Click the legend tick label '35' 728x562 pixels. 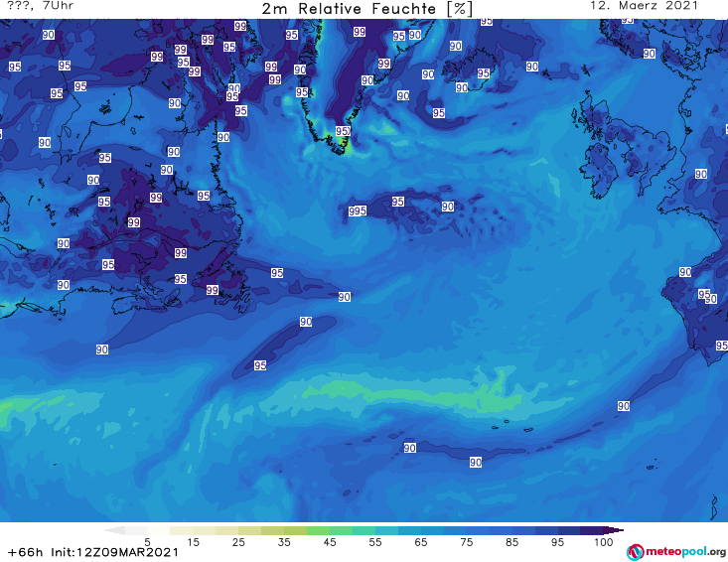point(284,542)
